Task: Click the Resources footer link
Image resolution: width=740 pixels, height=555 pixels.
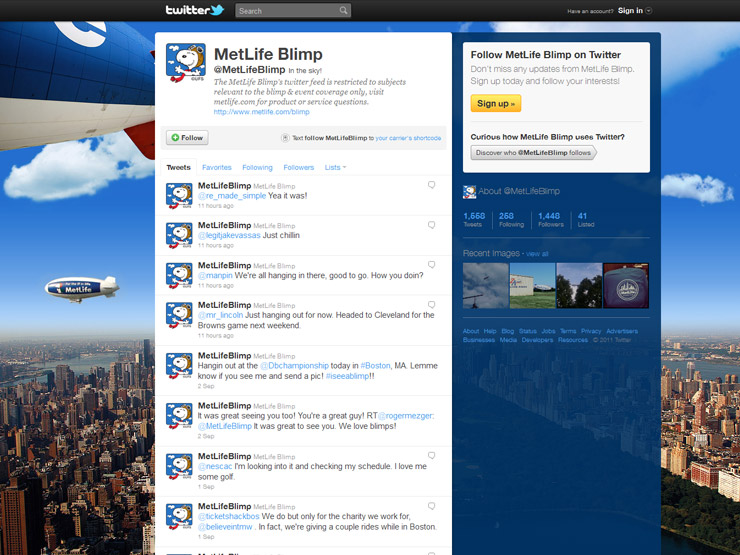Action: [x=572, y=340]
